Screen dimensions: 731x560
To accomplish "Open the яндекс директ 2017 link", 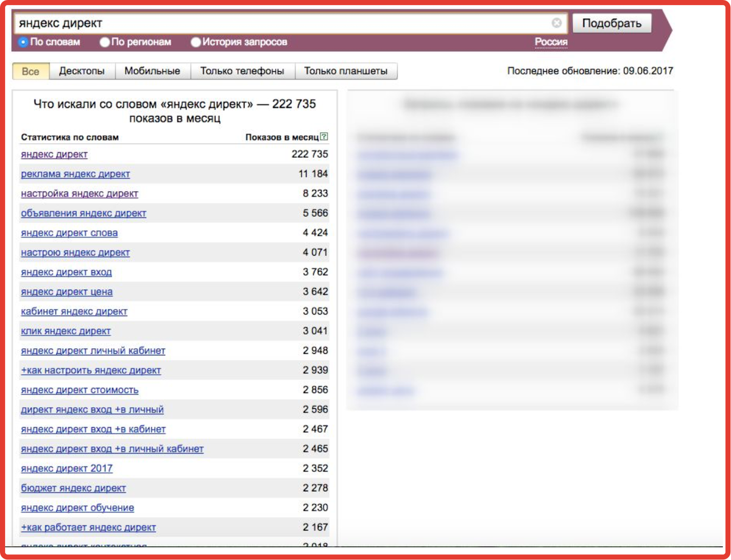I will click(x=66, y=468).
